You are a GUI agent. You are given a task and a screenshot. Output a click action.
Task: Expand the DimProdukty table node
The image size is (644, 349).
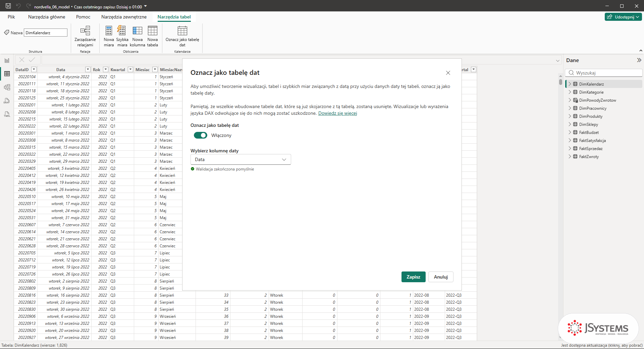pyautogui.click(x=570, y=116)
